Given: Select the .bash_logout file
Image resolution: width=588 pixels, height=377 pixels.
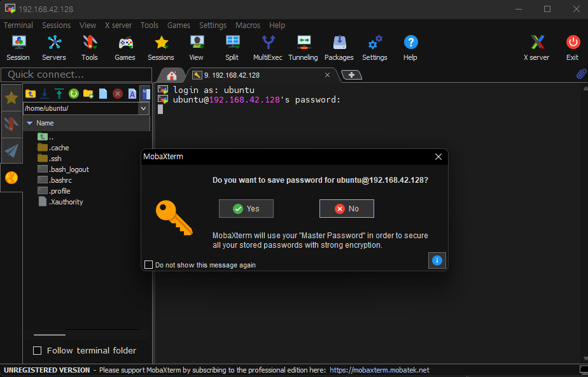Looking at the screenshot, I should click(x=64, y=169).
